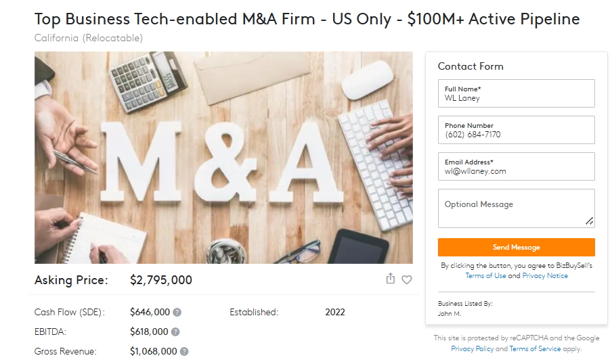612x364 pixels.
Task: Click the share listing icon
Action: point(391,279)
